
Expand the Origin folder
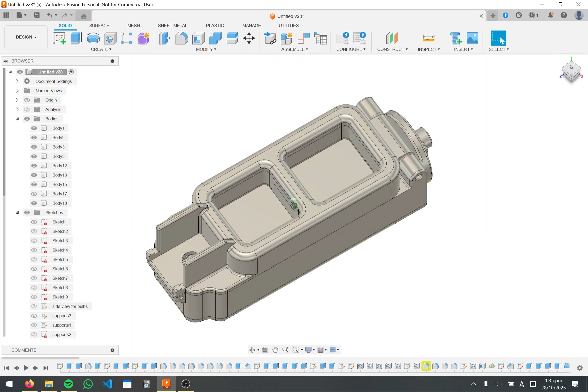click(x=17, y=100)
